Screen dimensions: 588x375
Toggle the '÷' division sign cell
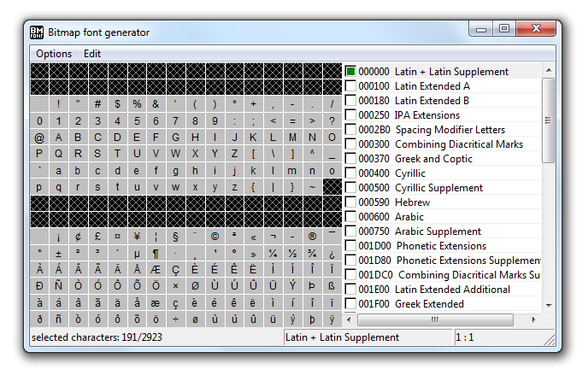175,319
